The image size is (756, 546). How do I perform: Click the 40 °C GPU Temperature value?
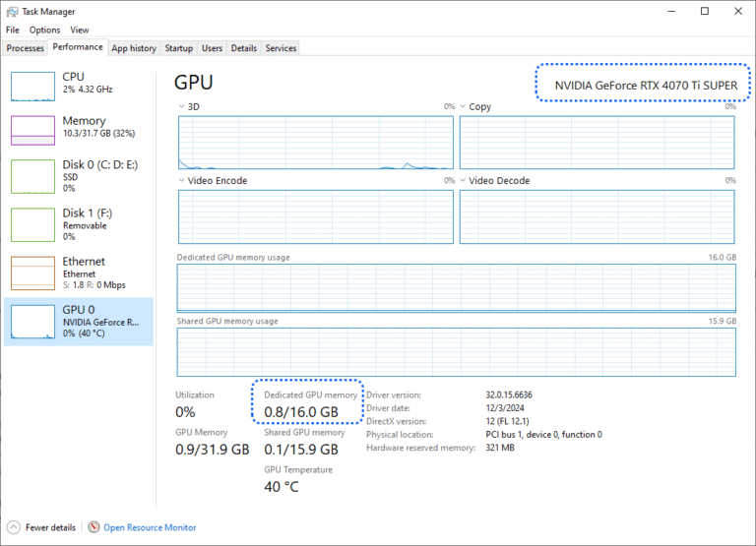point(282,487)
